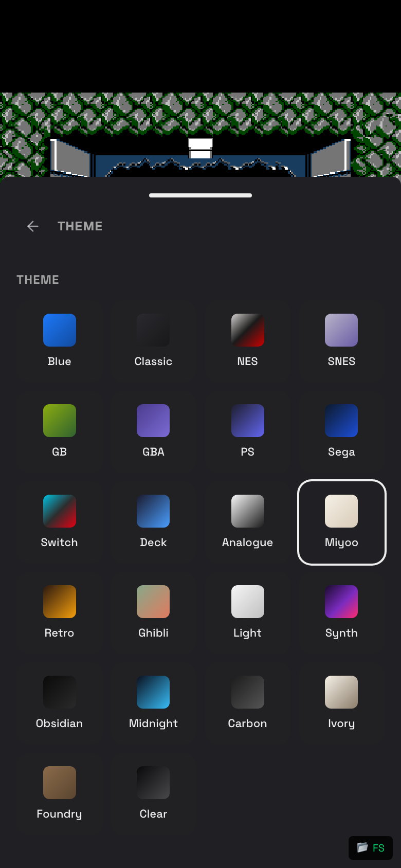401x868 pixels.
Task: Apply the Retro orange theme
Action: click(60, 612)
